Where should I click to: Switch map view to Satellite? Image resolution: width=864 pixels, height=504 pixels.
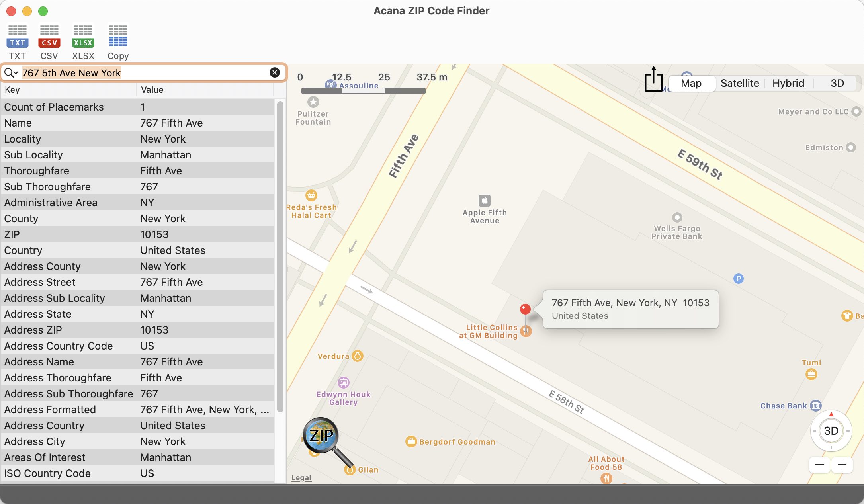(740, 83)
